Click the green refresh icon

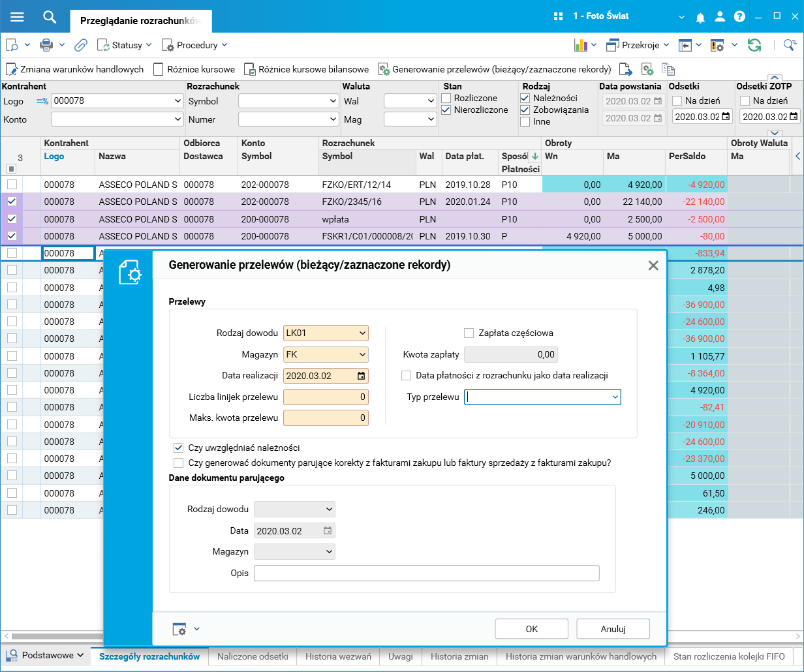(x=754, y=45)
